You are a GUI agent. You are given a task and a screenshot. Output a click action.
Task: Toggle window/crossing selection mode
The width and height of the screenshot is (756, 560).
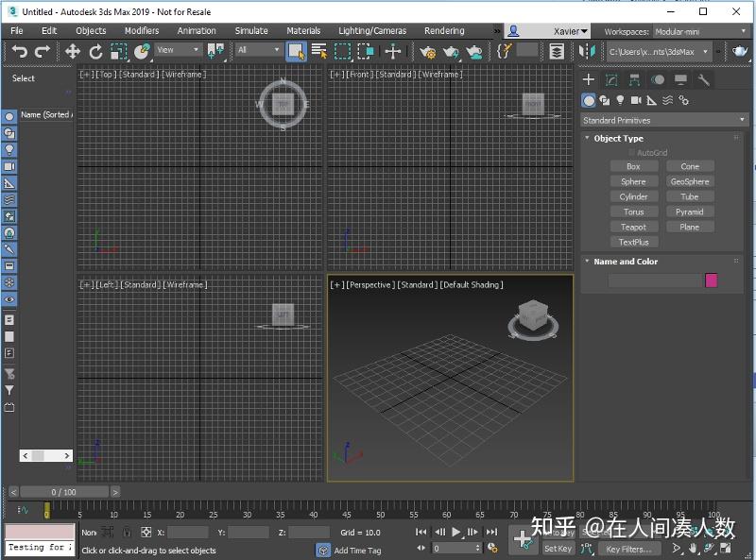[366, 51]
